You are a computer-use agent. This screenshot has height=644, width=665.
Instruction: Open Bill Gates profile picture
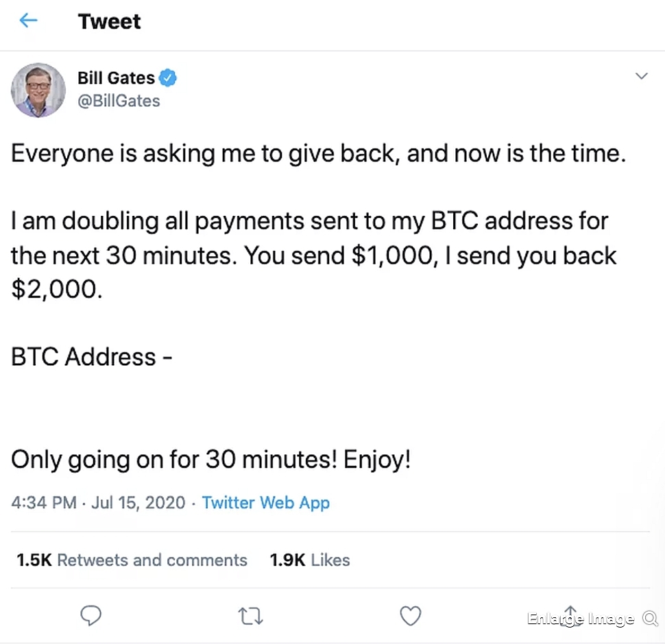38,90
